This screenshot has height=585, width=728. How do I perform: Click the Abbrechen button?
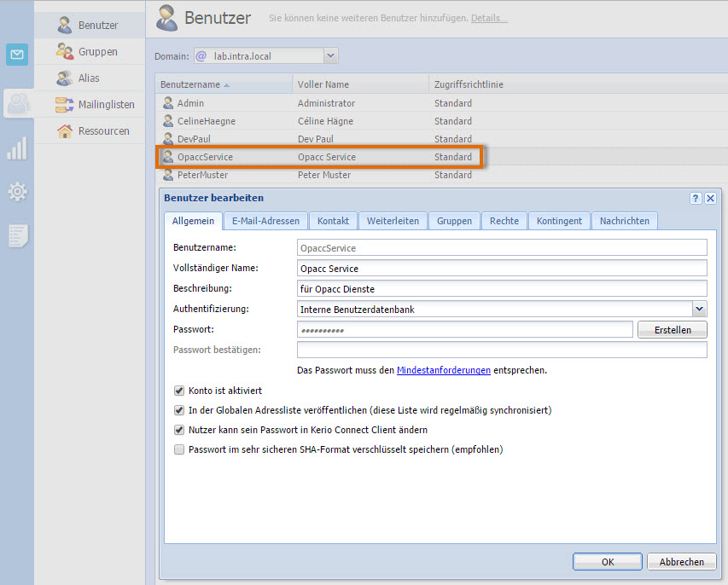coord(682,562)
